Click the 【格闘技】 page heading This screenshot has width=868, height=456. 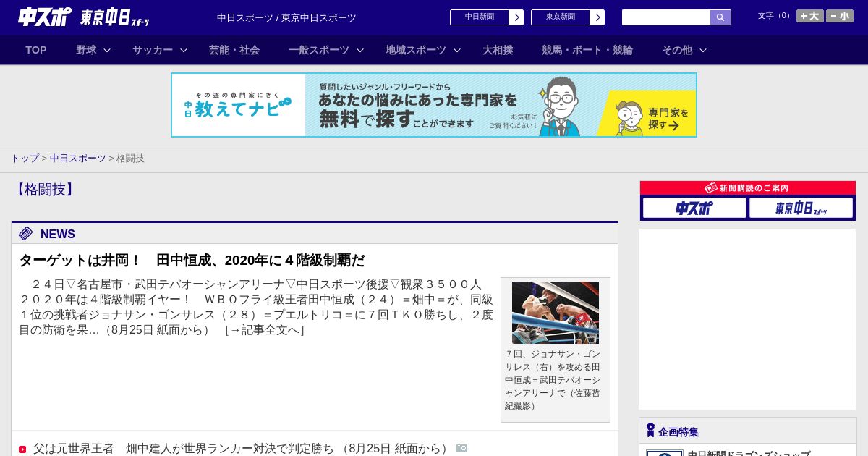coord(45,190)
